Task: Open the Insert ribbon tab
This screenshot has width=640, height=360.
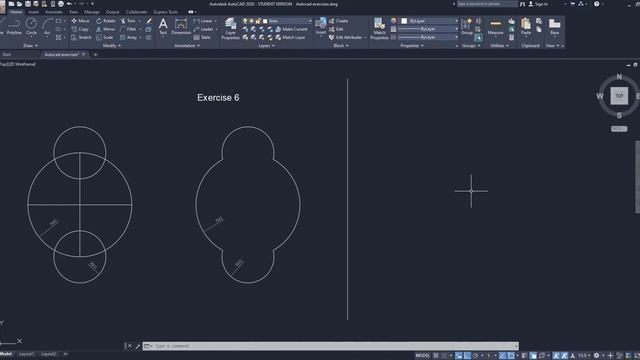Action: coord(33,12)
